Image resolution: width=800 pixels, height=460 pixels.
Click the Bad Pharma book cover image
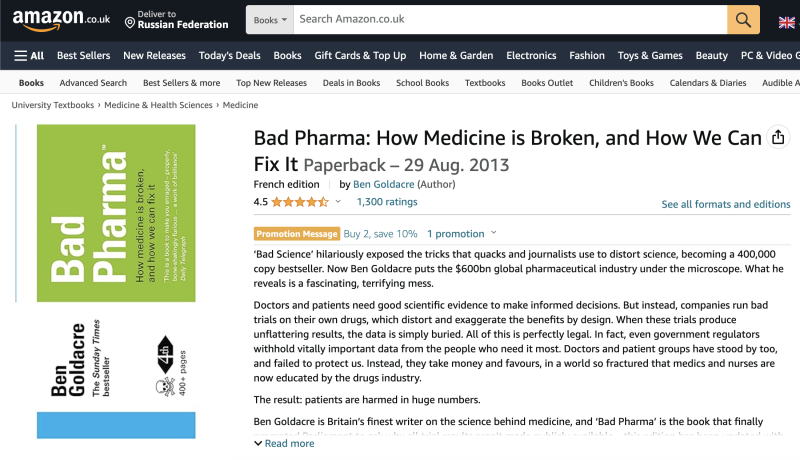click(x=116, y=281)
